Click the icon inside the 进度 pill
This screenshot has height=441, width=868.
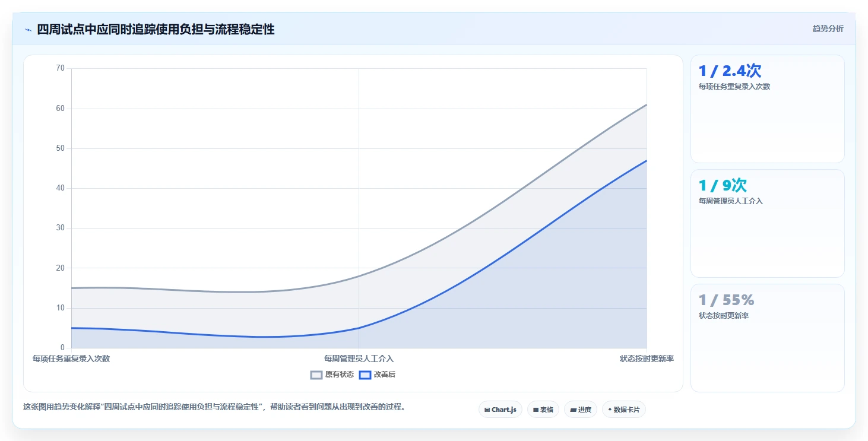pyautogui.click(x=573, y=410)
